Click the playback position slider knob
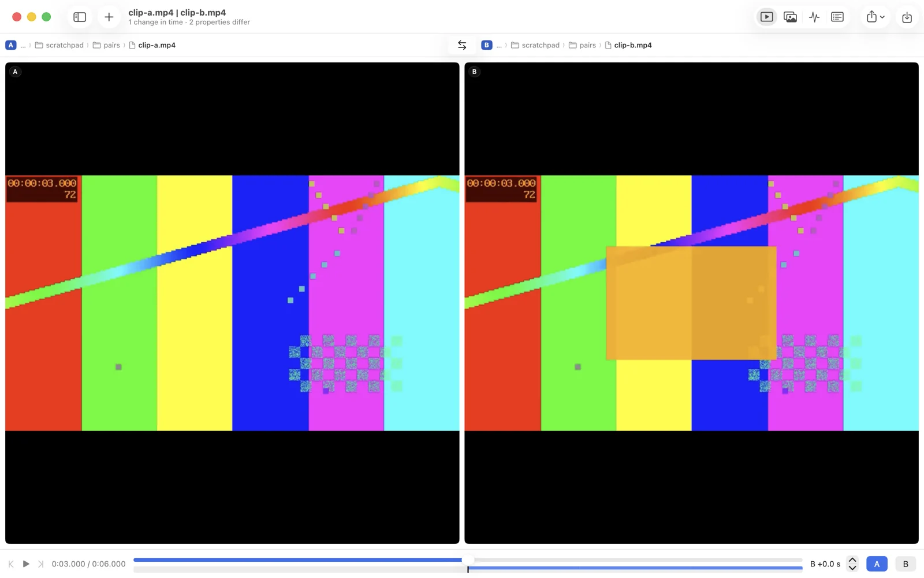The height and width of the screenshot is (578, 924). (468, 560)
